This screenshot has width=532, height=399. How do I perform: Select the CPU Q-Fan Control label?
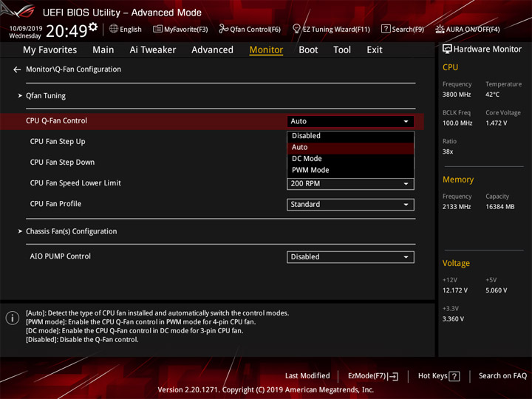[56, 120]
